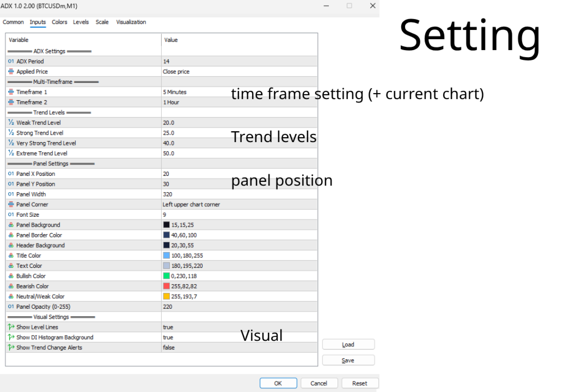Enable Show Trend Change Alerts value
588x392 pixels.
(169, 347)
